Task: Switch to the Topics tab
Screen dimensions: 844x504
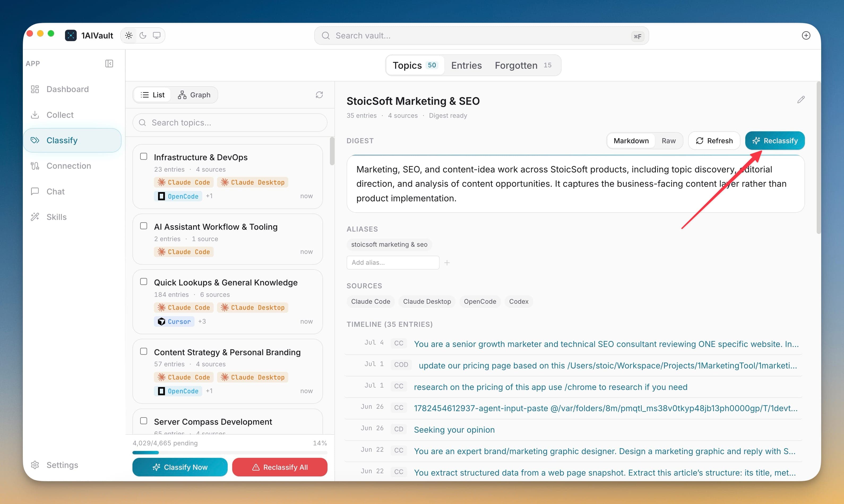Action: [415, 65]
